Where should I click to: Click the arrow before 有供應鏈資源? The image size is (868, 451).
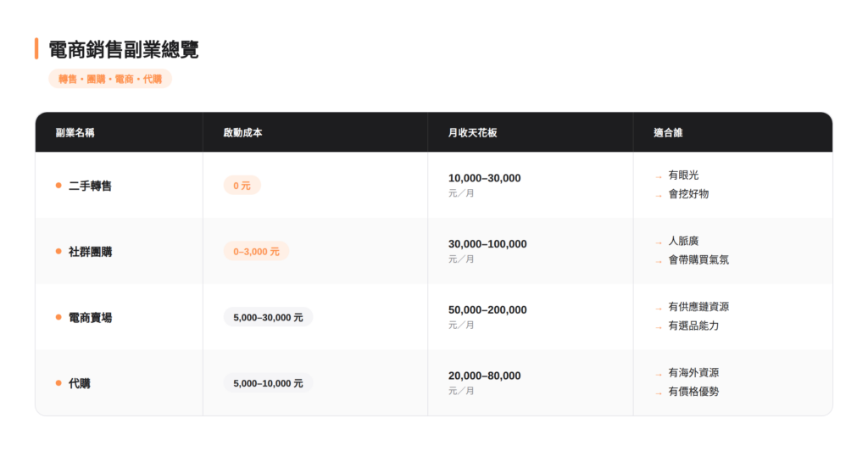659,308
